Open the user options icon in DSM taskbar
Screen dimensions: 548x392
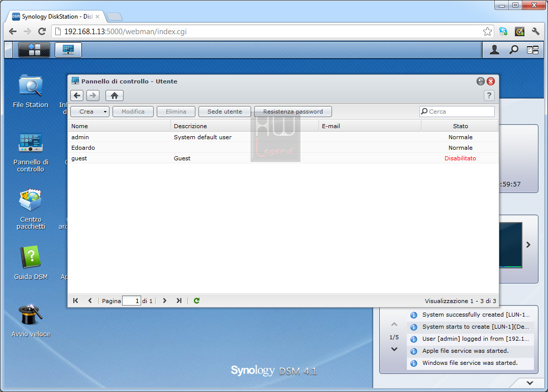(x=494, y=50)
